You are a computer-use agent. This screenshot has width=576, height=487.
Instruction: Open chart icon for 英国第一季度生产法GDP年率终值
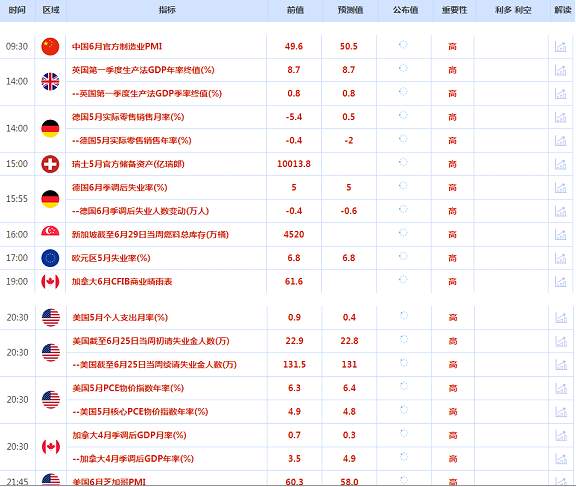[560, 70]
